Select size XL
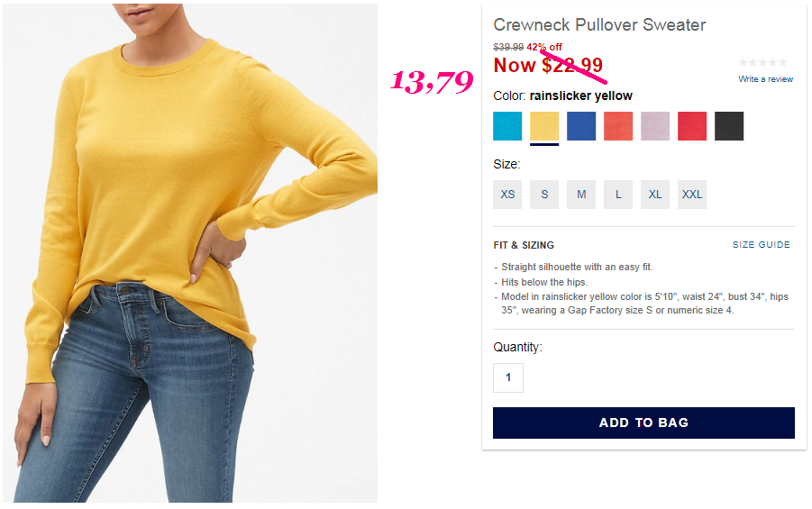This screenshot has width=812, height=509. pyautogui.click(x=655, y=195)
